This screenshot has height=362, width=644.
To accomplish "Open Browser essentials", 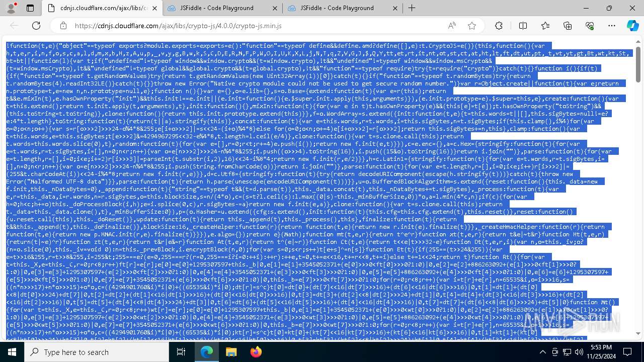I will coord(590,26).
